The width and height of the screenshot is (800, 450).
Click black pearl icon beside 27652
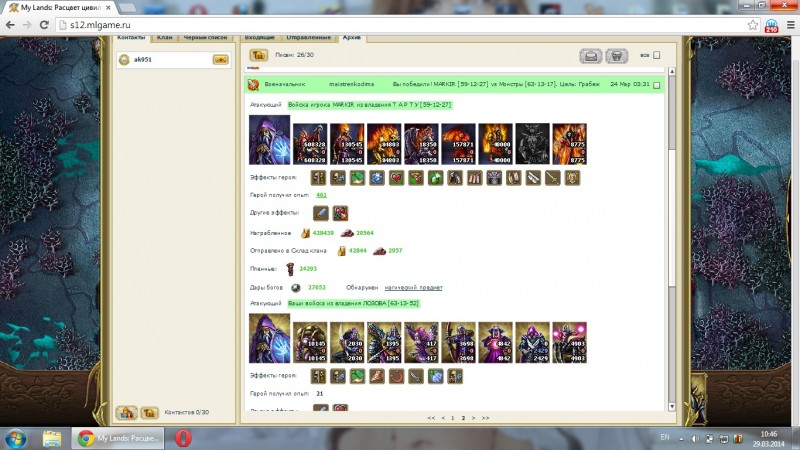point(295,288)
